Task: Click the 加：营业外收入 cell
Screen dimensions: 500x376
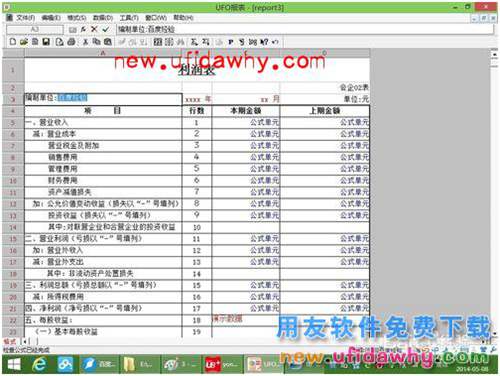Action: [103, 250]
